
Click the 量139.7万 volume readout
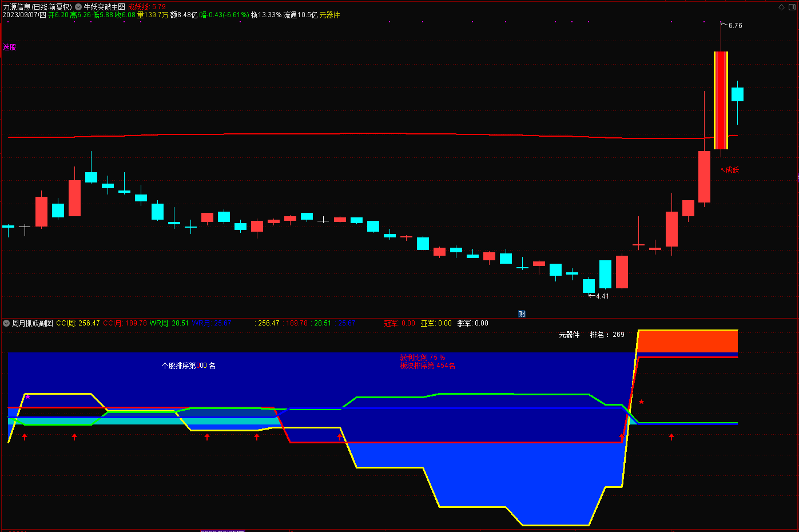click(153, 15)
